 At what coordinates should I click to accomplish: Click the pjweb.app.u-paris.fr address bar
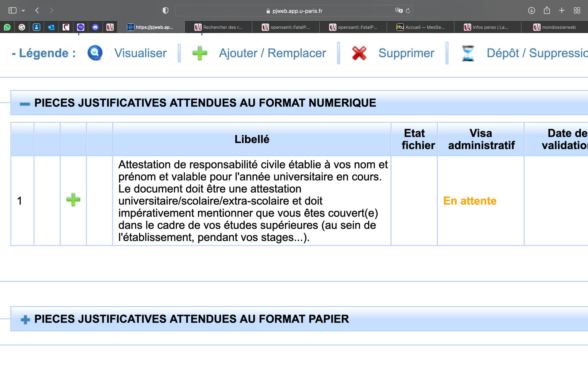pyautogui.click(x=294, y=11)
